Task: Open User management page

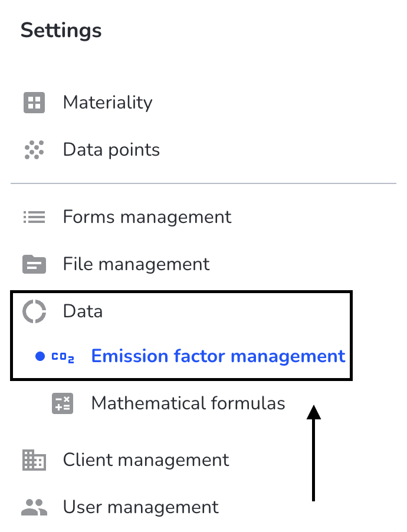Action: (x=140, y=507)
